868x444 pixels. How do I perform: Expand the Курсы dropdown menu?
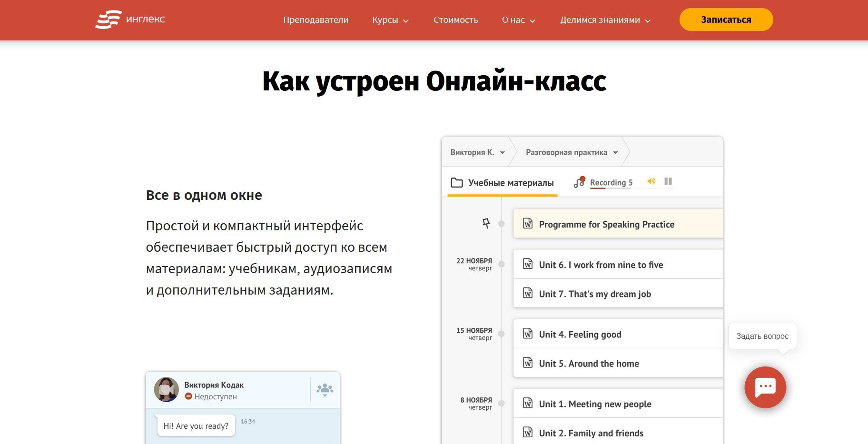pyautogui.click(x=390, y=20)
